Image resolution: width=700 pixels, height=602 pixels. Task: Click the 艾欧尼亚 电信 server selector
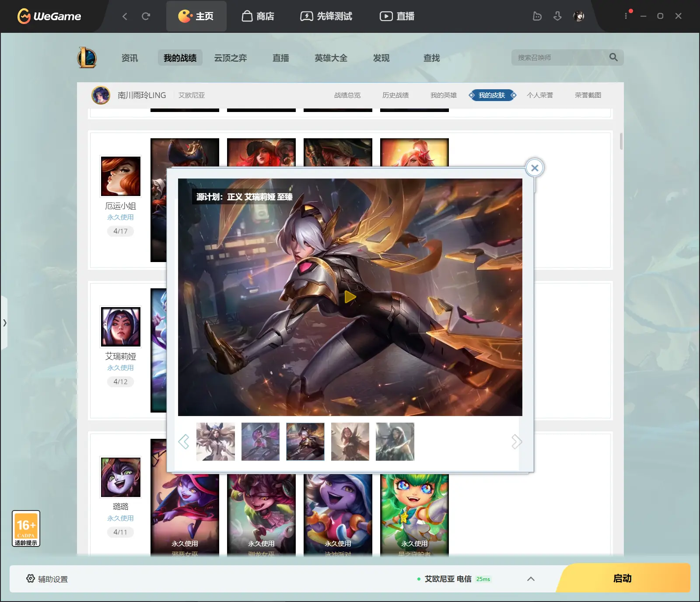click(x=454, y=579)
